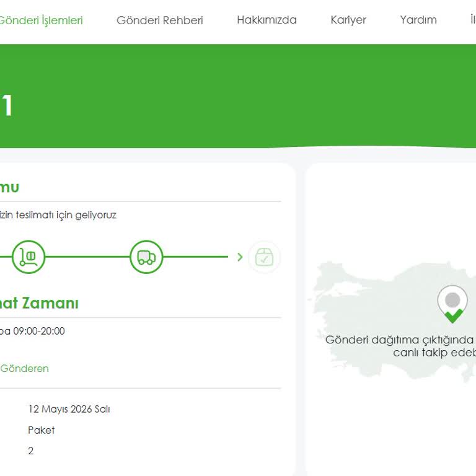Go to the Hakkımızda page

[267, 20]
